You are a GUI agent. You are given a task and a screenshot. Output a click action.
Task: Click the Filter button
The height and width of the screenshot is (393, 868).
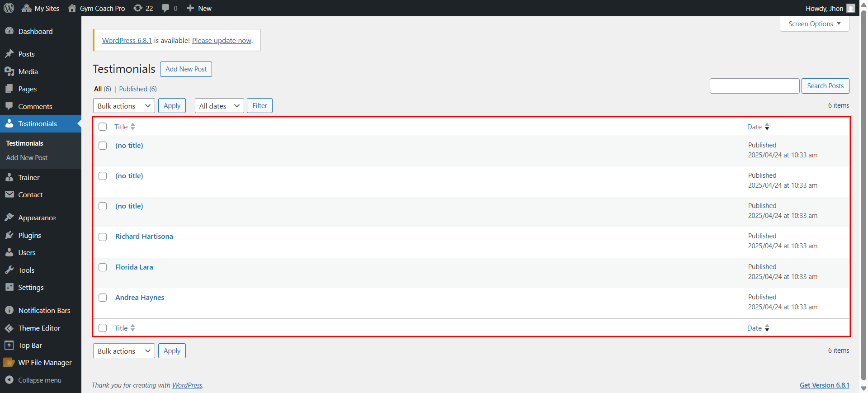tap(259, 106)
